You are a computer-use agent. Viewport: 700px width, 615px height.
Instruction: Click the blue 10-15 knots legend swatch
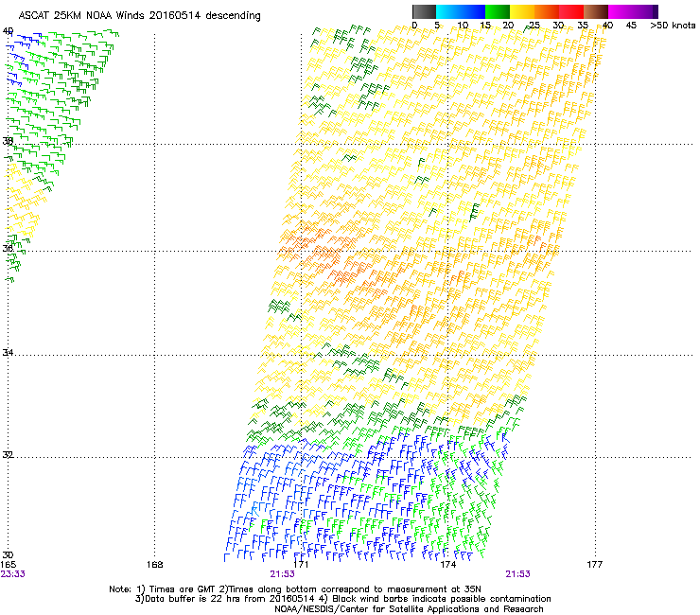pyautogui.click(x=473, y=11)
